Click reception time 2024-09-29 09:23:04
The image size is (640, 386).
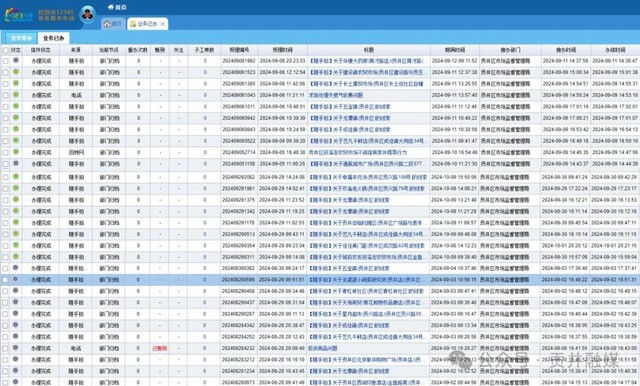point(282,246)
